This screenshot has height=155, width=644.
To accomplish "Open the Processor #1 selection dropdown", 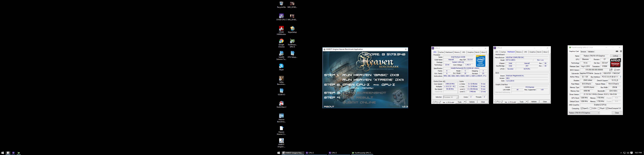I will coord(451,97).
